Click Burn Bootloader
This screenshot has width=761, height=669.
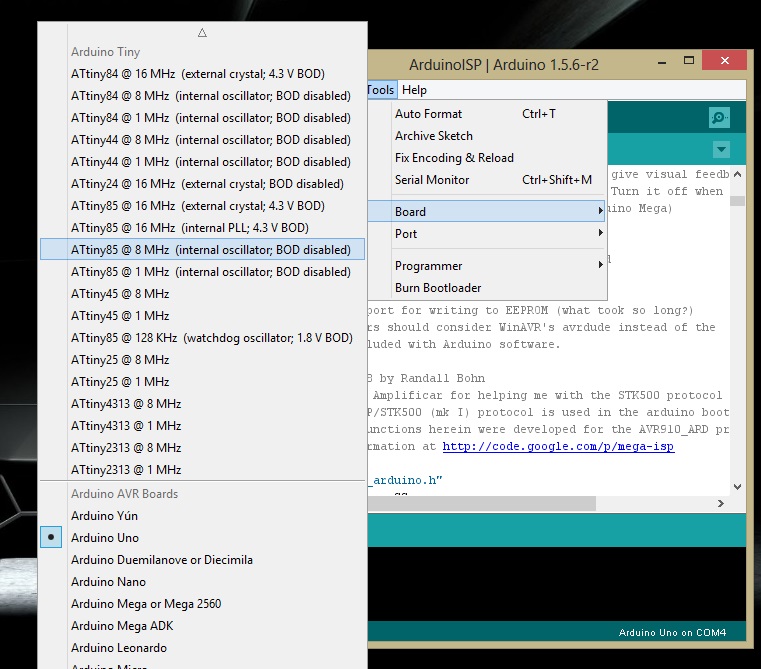(487, 288)
